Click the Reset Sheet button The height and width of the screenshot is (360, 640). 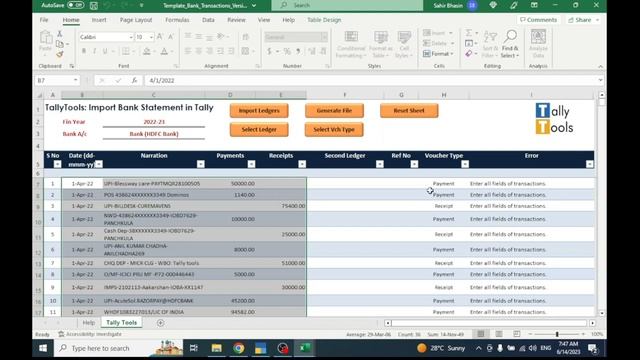pos(409,111)
